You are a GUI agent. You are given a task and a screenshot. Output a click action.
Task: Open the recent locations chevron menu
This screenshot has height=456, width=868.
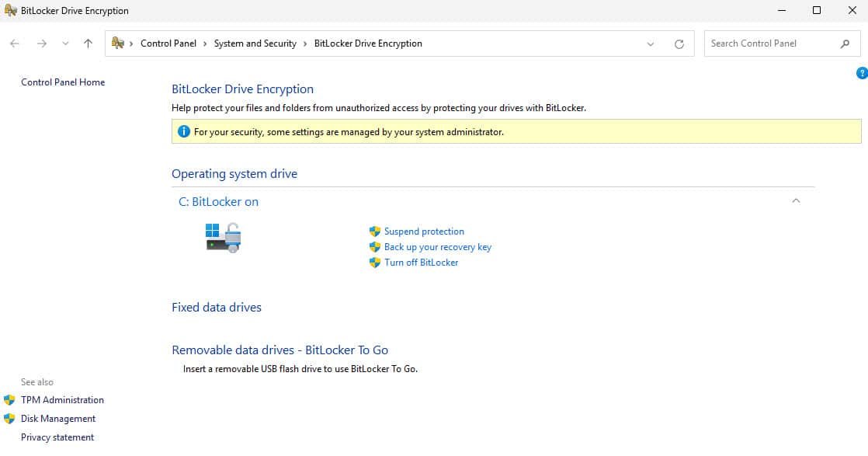coord(65,44)
